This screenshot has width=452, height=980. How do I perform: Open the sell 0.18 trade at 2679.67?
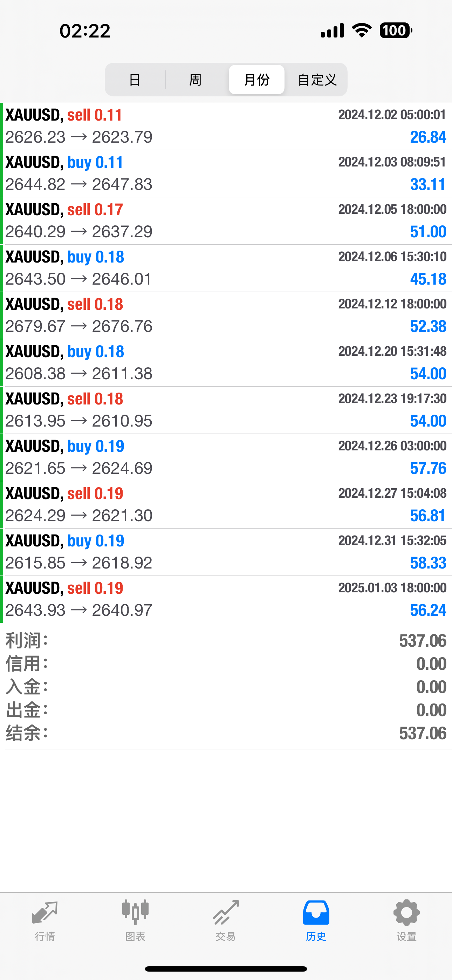[226, 316]
